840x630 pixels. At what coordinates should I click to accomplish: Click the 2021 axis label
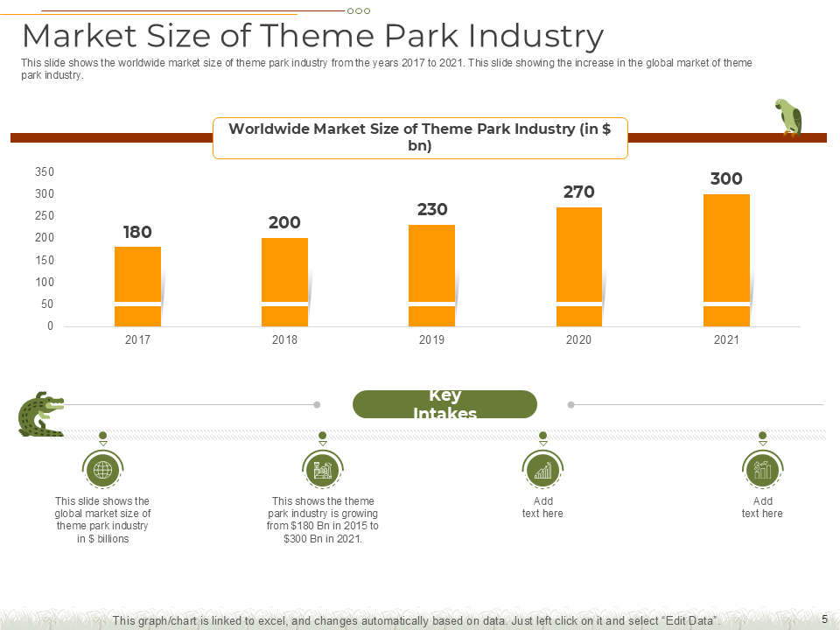pos(726,339)
